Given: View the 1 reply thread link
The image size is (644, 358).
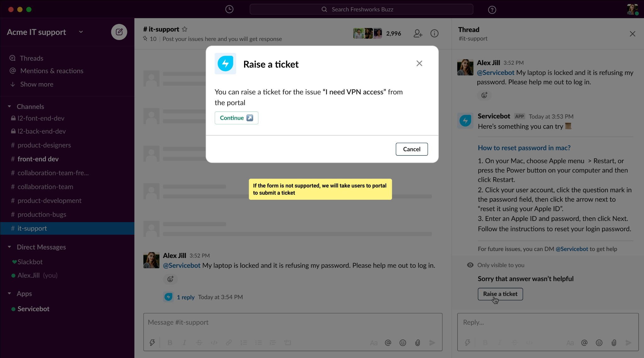Looking at the screenshot, I should click(186, 297).
